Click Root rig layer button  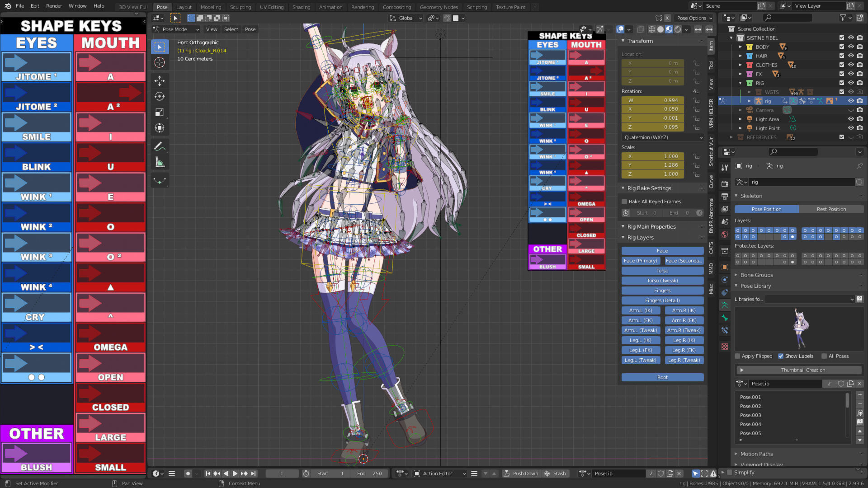662,377
